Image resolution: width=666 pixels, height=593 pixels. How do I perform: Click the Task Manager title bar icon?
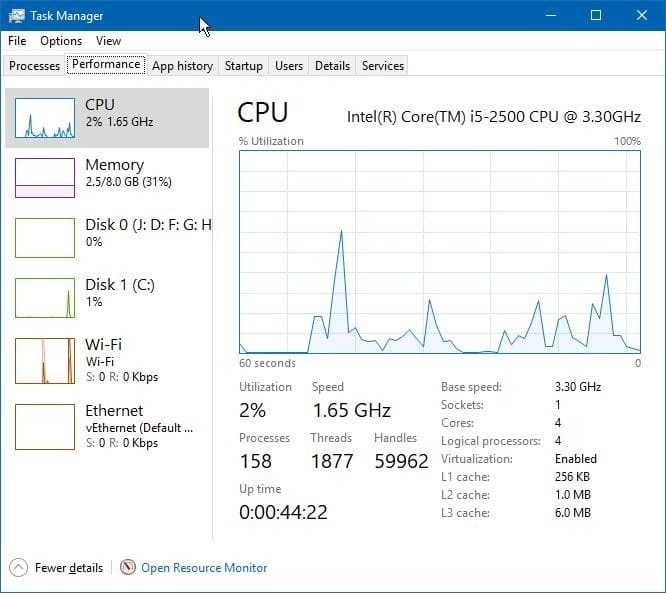click(x=17, y=16)
